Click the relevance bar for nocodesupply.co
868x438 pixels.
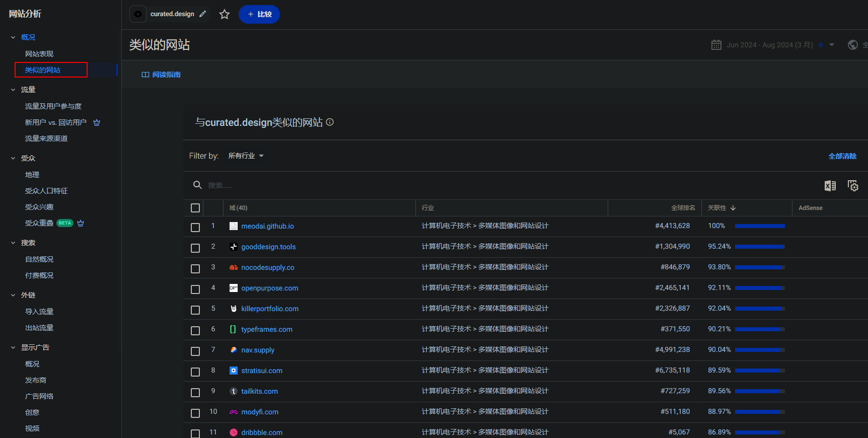click(x=759, y=267)
